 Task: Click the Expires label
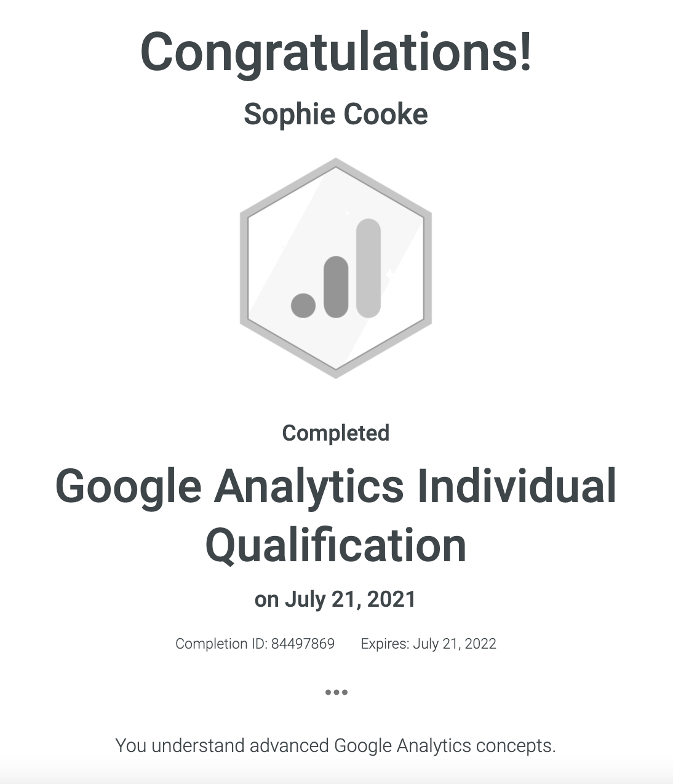click(x=385, y=644)
